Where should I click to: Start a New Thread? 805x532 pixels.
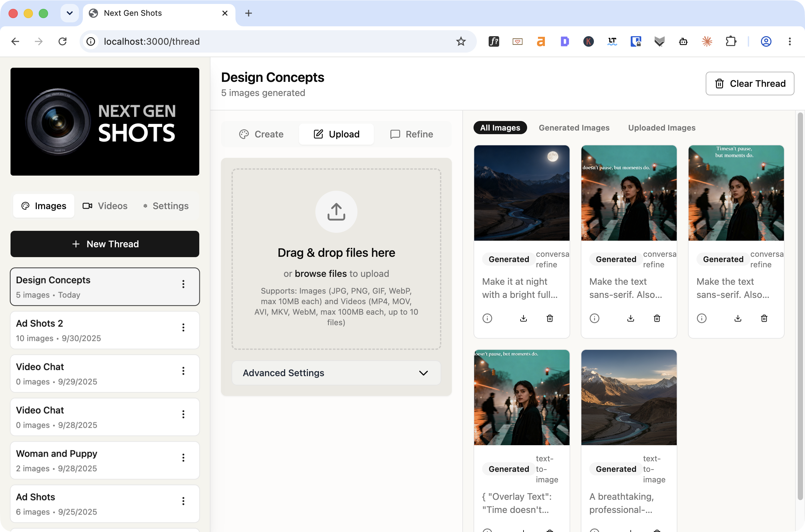point(105,244)
